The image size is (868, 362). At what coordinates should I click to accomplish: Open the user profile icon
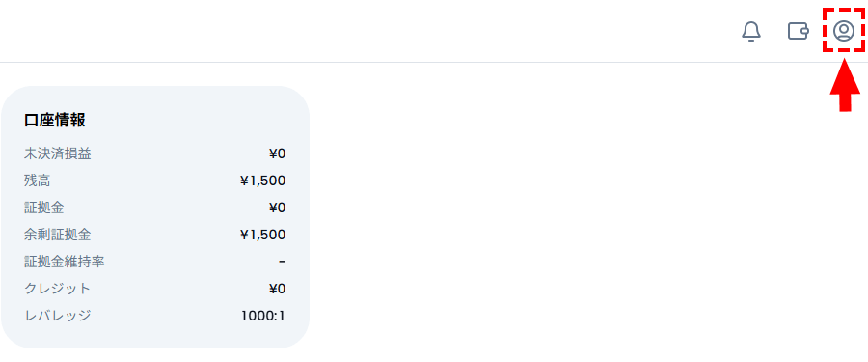coord(844,31)
